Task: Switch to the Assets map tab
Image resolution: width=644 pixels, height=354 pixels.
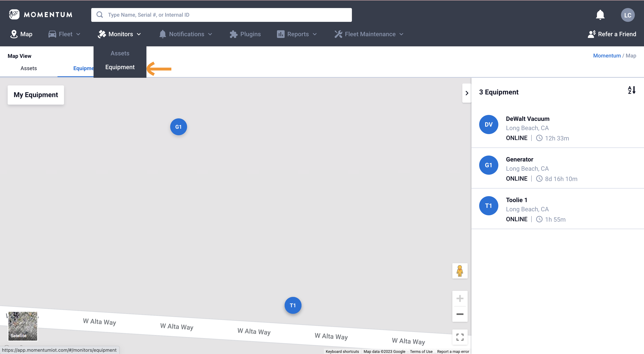Action: [29, 68]
